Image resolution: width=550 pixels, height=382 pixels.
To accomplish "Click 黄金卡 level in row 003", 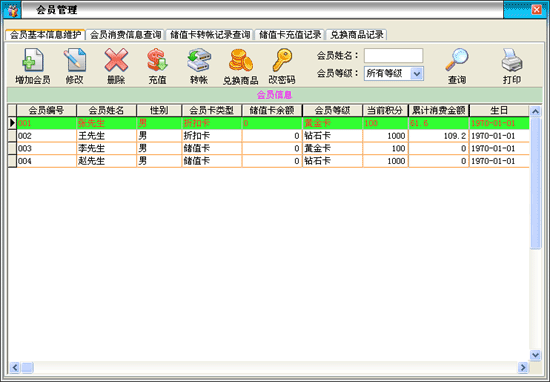I will (x=332, y=148).
